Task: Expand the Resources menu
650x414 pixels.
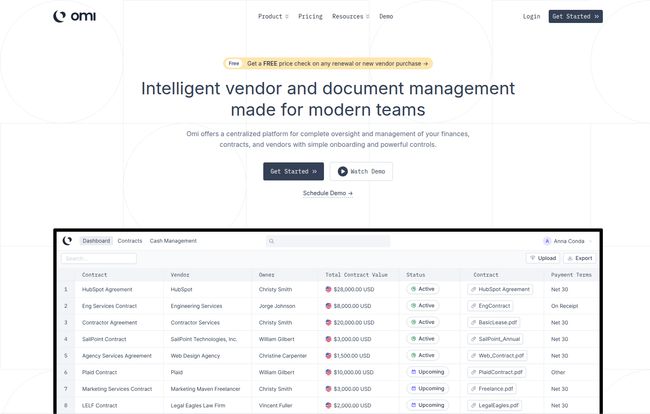Action: [351, 16]
